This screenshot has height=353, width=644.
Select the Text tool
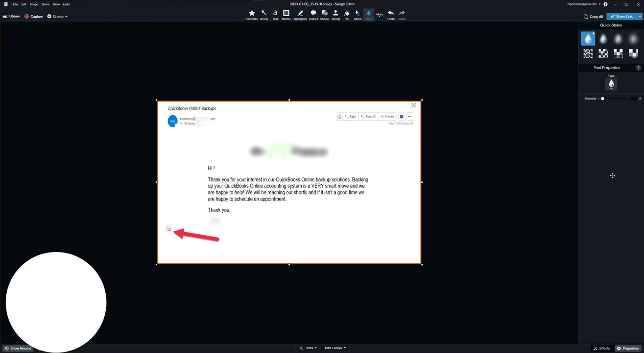tap(275, 15)
